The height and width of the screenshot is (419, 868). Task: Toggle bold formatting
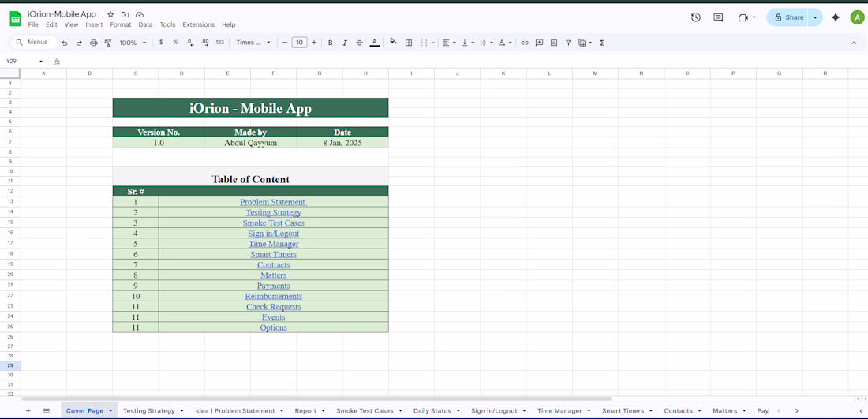[x=330, y=43]
